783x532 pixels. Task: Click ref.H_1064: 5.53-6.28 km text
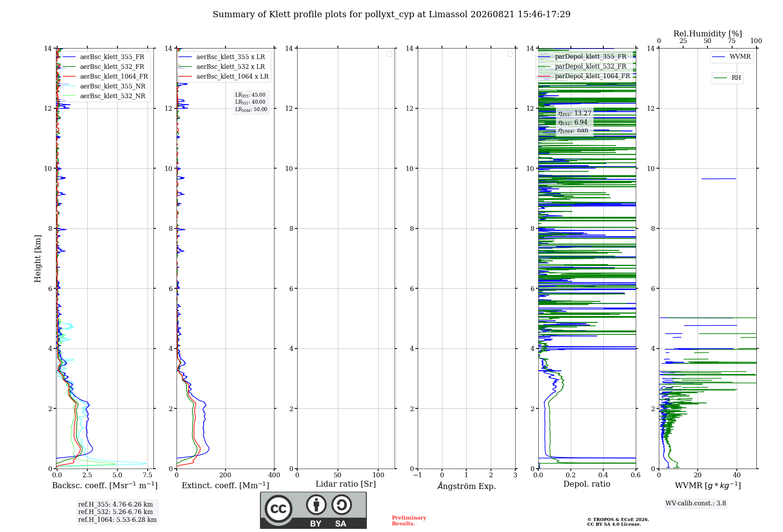117,520
